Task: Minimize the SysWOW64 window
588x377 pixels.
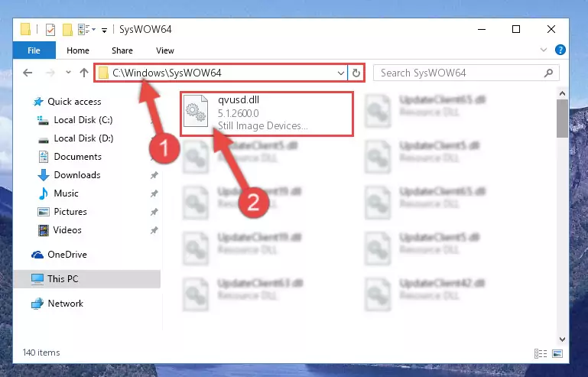Action: click(482, 29)
